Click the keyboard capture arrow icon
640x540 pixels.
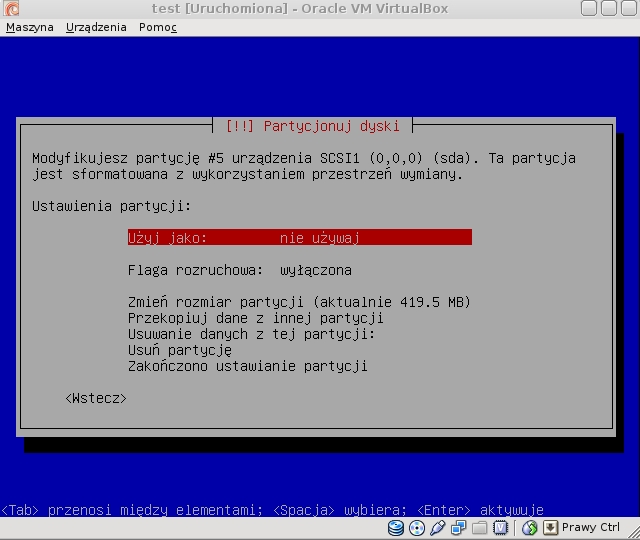click(x=550, y=527)
